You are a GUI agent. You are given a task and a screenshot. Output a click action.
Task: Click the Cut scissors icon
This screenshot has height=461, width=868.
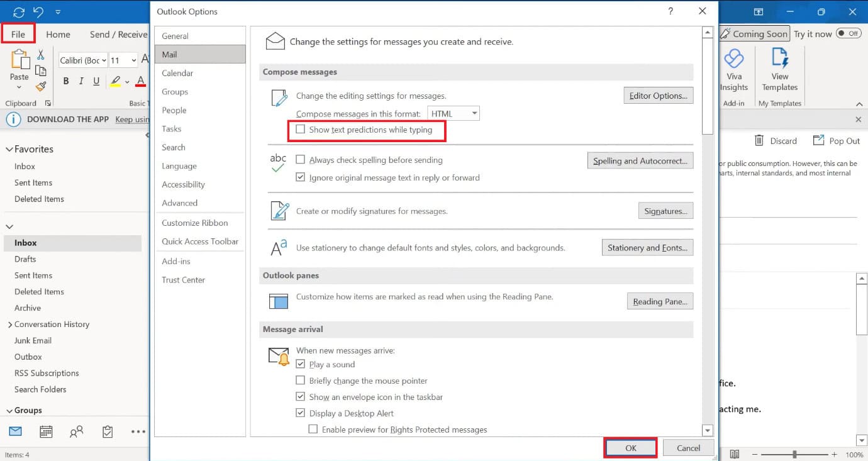point(41,55)
